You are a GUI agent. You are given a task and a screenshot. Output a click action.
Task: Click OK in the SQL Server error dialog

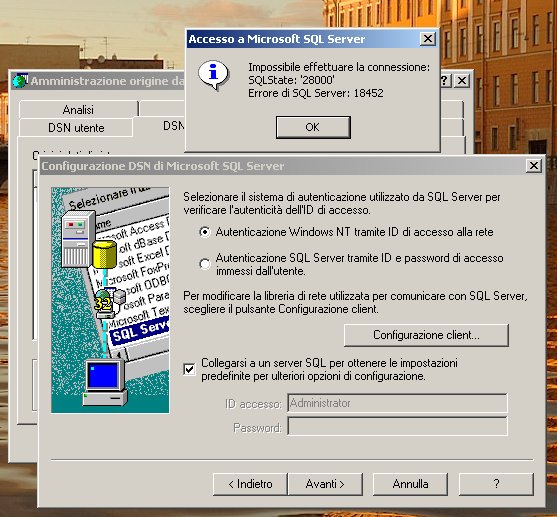313,127
